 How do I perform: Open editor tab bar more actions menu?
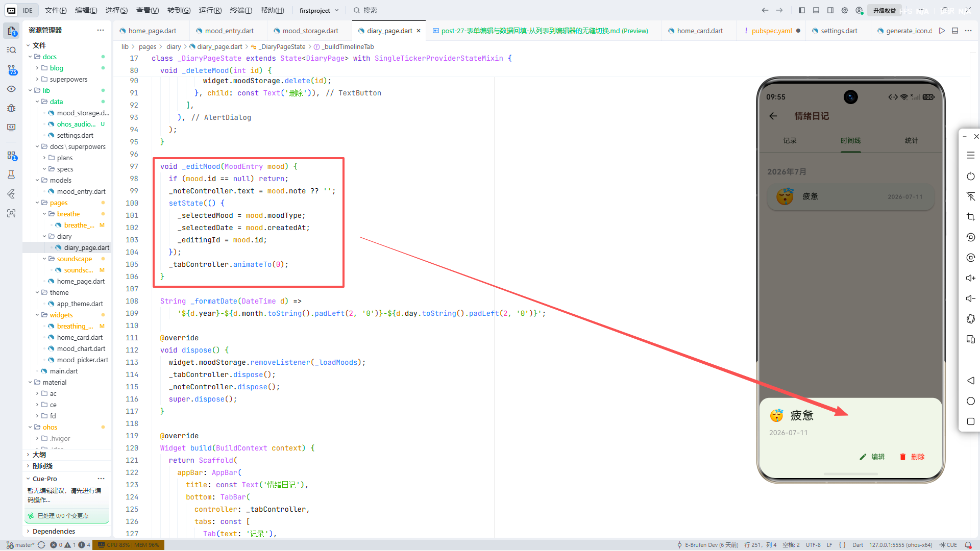pos(968,31)
